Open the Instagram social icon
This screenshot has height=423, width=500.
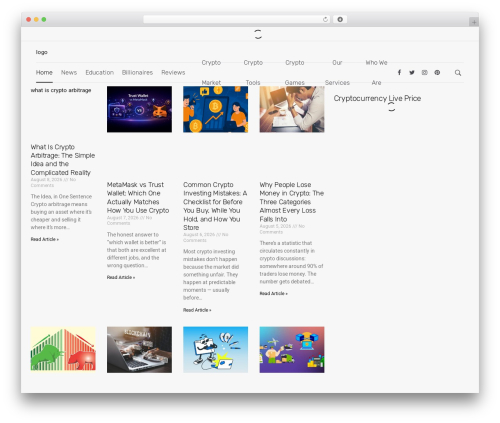(x=424, y=72)
